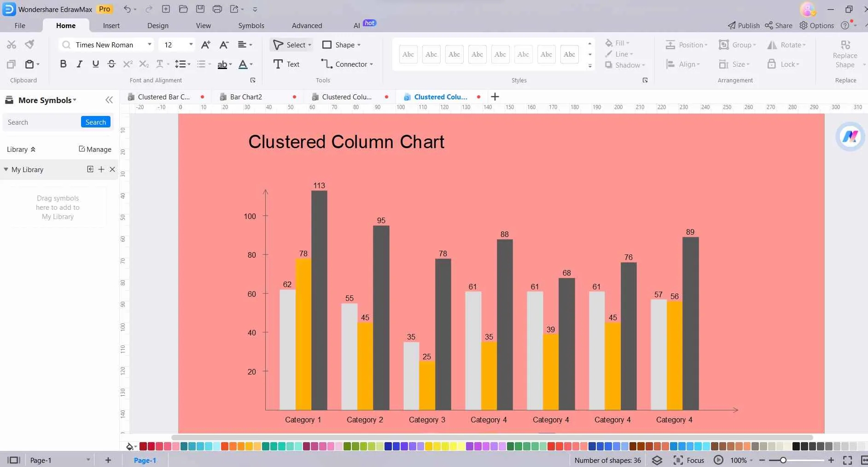Click the Publish button
The height and width of the screenshot is (467, 868).
743,25
